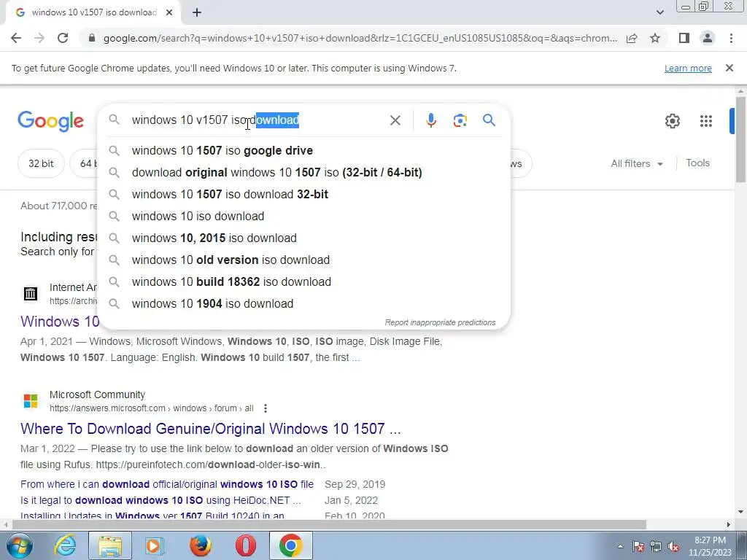Choose suggestion windows 10, 2015 iso download
This screenshot has height=560, width=747.
(303, 238)
